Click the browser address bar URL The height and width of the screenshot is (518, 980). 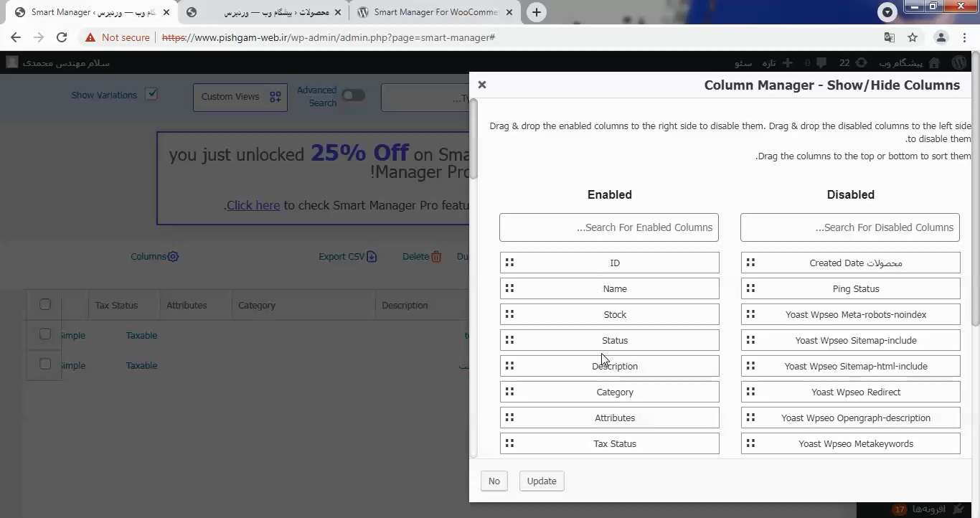click(x=329, y=37)
